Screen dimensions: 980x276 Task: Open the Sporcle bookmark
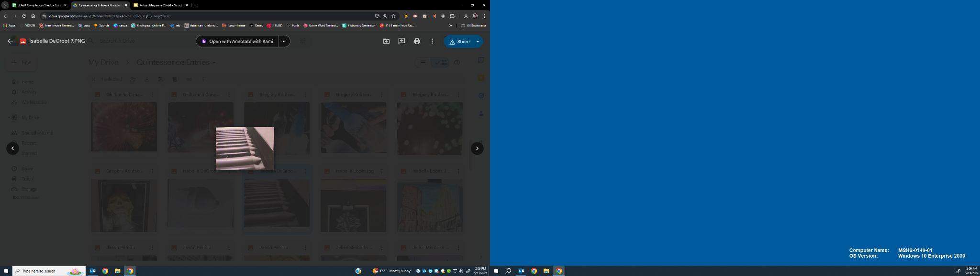coord(102,25)
